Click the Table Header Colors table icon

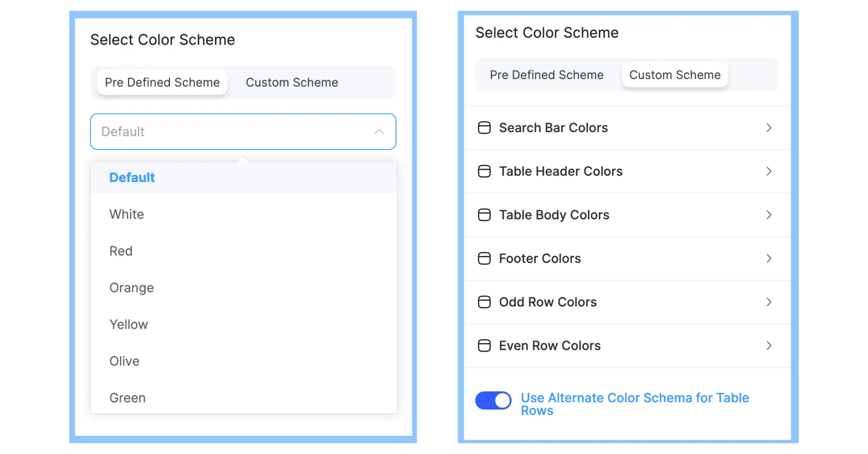pos(484,171)
